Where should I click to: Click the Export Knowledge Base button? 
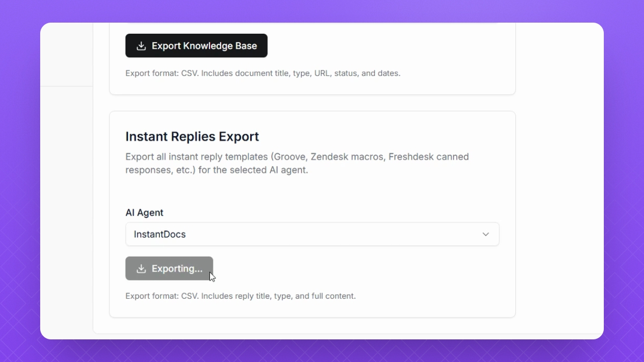pos(196,46)
